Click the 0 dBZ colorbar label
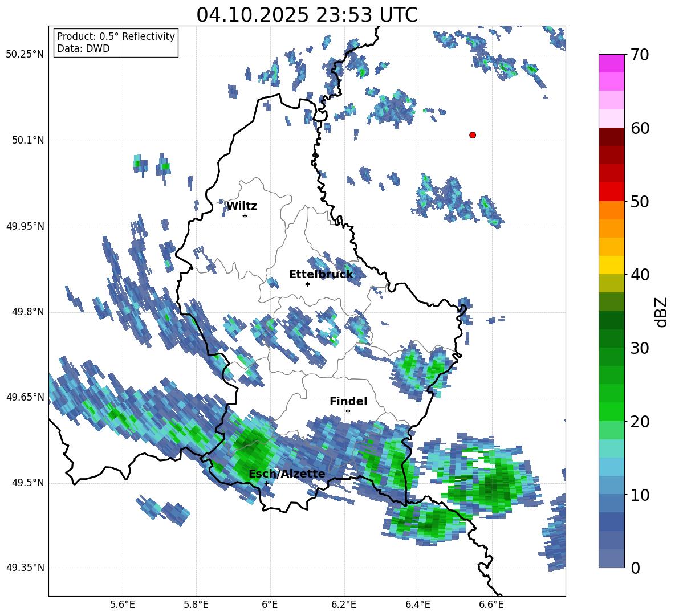 pyautogui.click(x=635, y=568)
